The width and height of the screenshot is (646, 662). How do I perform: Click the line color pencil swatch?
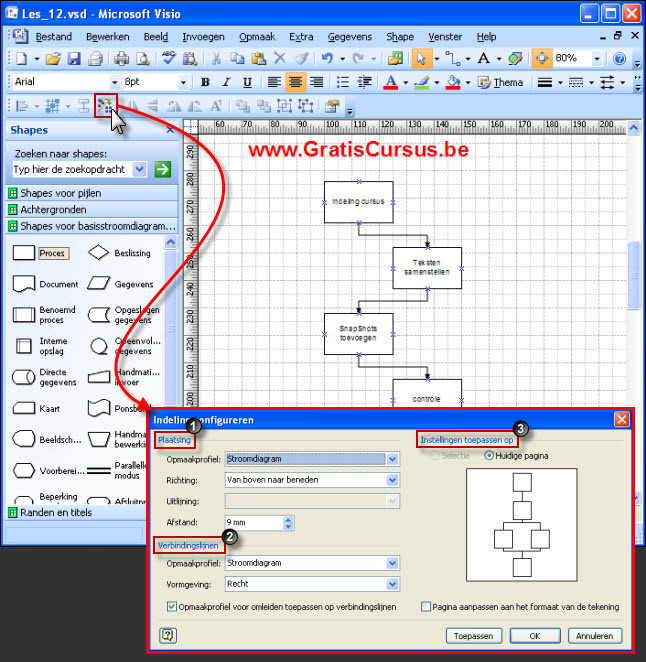click(x=422, y=82)
